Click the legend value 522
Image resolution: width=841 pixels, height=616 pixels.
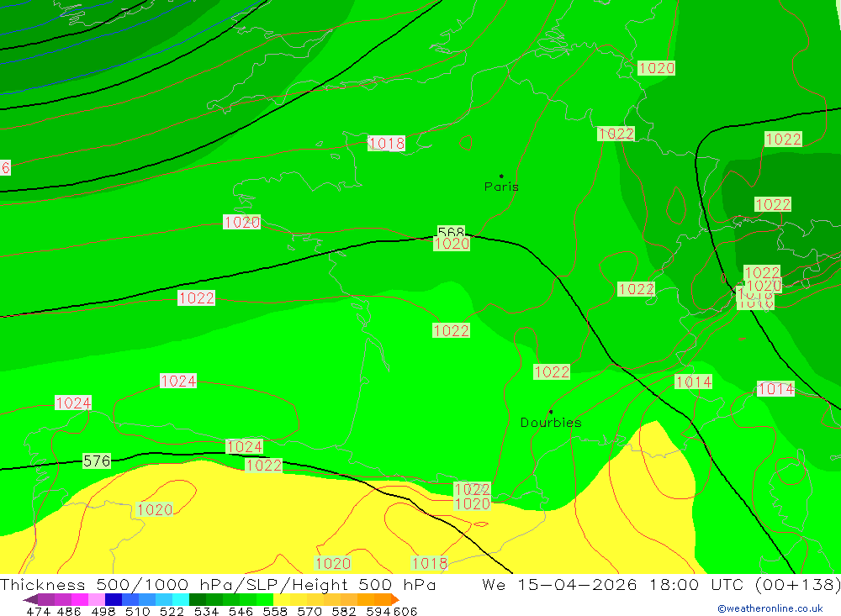(172, 611)
